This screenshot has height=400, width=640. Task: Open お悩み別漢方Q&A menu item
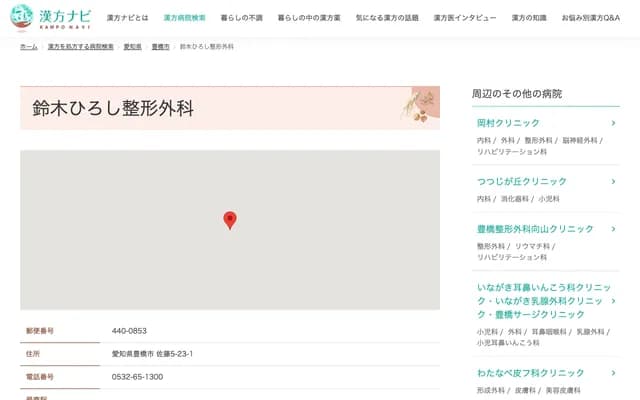(x=591, y=18)
